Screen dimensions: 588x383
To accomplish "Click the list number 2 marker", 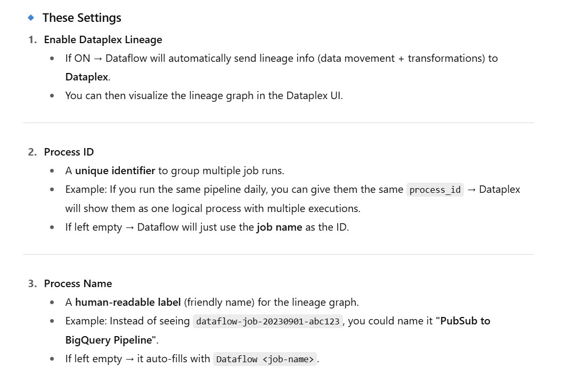I will click(32, 152).
